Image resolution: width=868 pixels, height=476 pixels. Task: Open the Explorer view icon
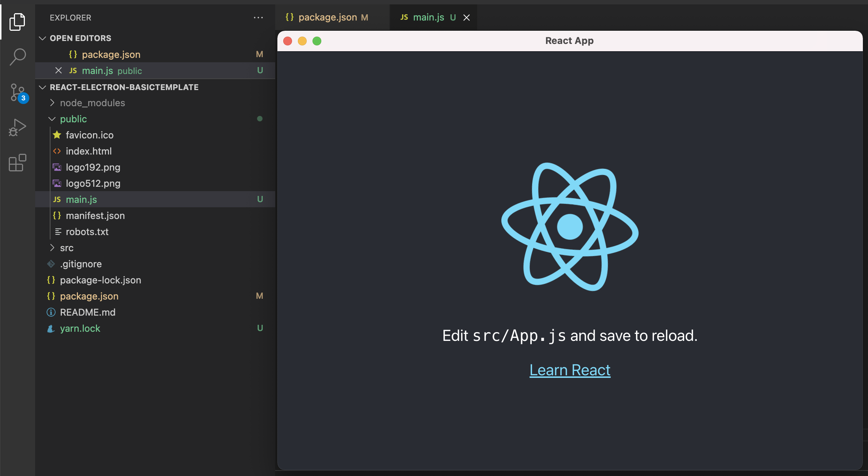click(x=17, y=22)
